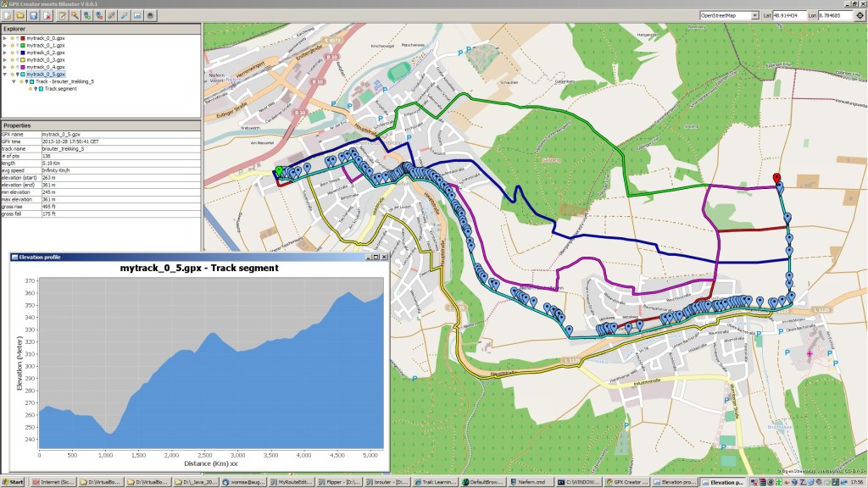Click the new GPX file toolbar icon
868x488 pixels.
pos(8,15)
